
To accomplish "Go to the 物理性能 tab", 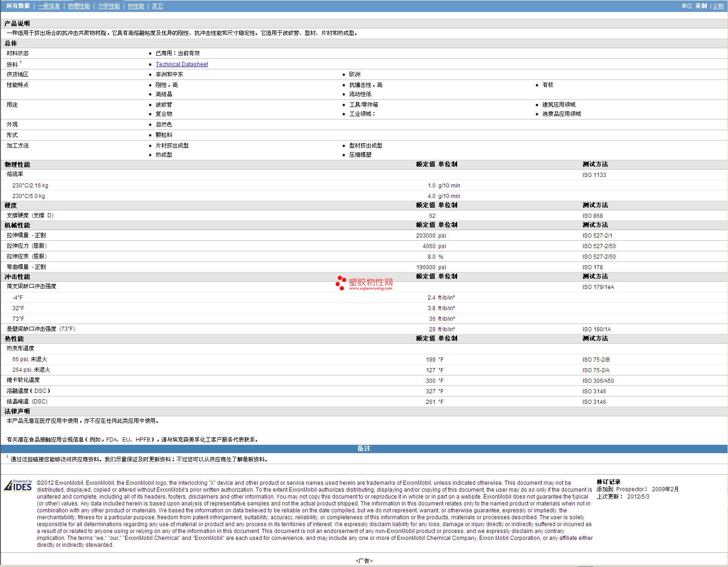I will (x=79, y=6).
